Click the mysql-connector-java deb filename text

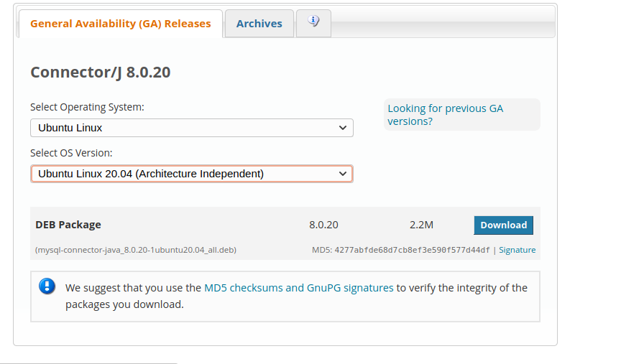[136, 250]
